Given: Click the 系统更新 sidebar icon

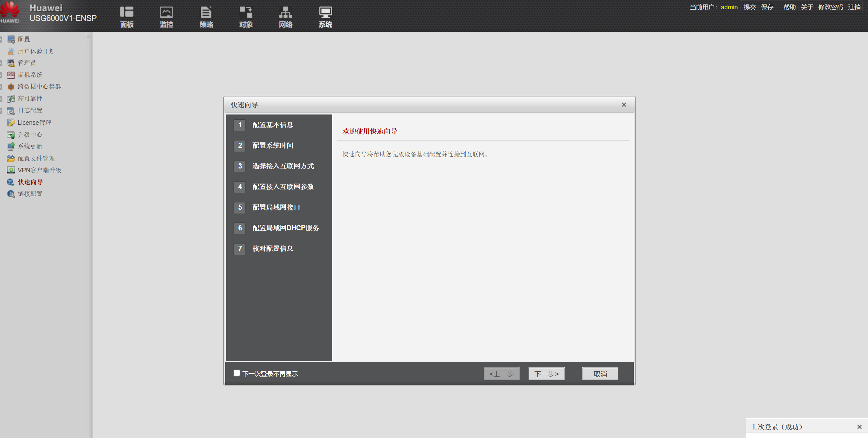Looking at the screenshot, I should point(11,146).
